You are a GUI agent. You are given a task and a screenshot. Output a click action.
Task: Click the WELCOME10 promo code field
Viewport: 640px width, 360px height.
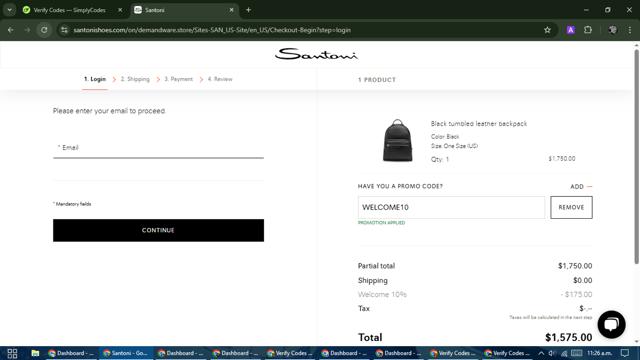[451, 207]
